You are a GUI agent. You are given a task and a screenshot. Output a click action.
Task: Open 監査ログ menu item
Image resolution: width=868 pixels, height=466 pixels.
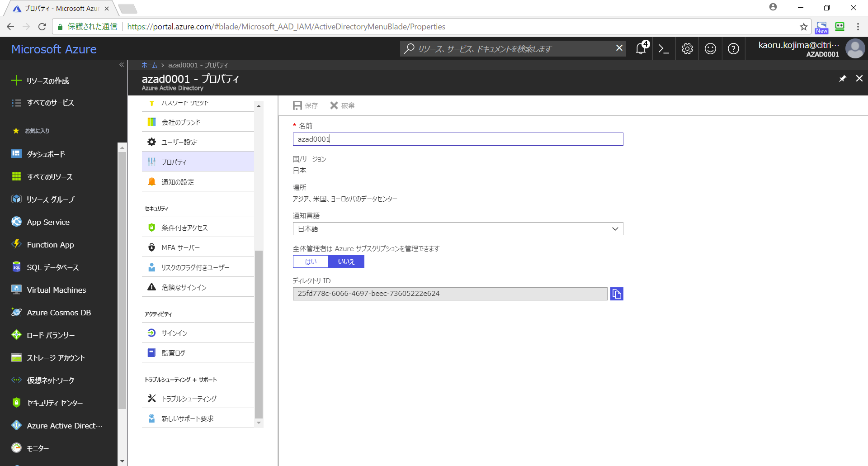tap(173, 353)
